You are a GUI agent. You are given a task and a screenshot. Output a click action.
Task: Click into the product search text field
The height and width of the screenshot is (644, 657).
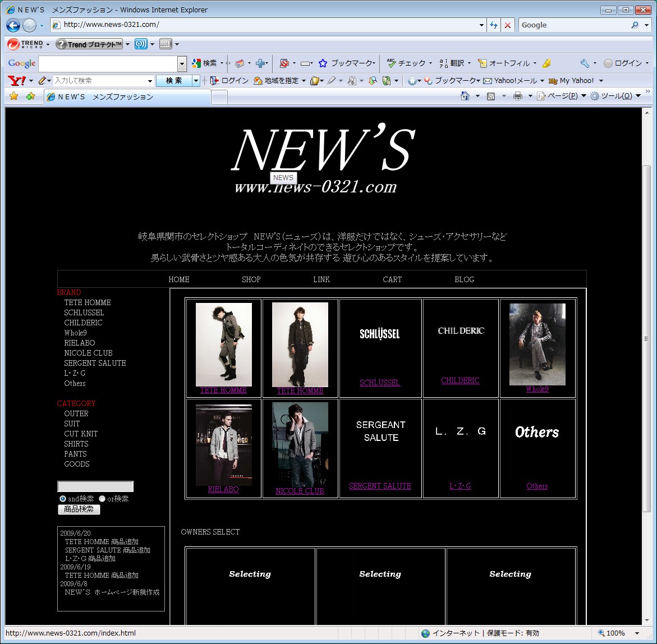tap(95, 486)
